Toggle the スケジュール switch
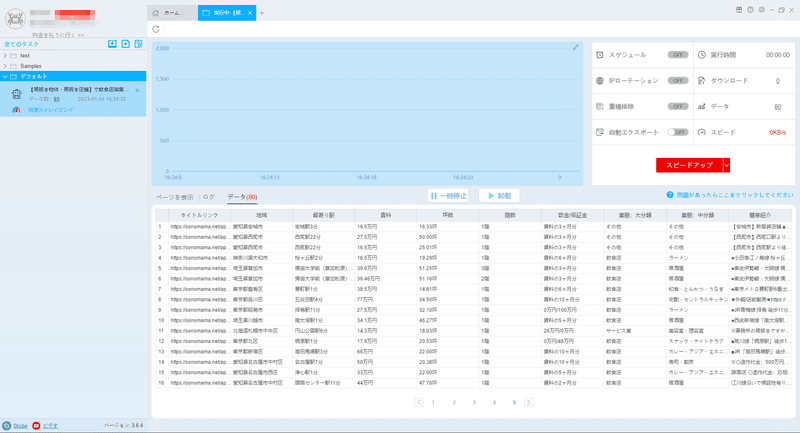The image size is (800, 433). (678, 55)
